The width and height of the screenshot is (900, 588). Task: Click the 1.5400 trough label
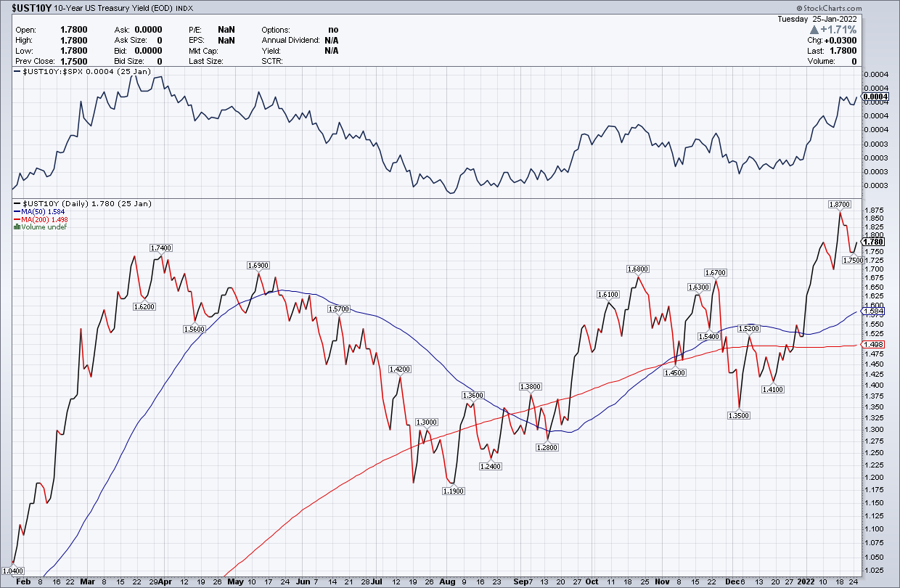pos(708,336)
